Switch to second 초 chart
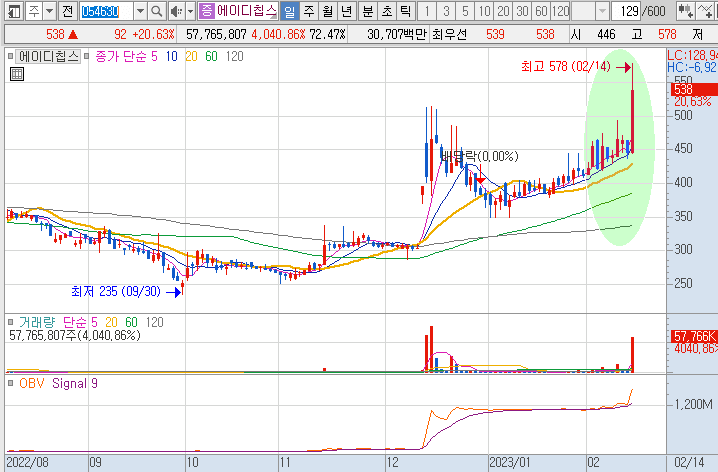 pyautogui.click(x=387, y=11)
